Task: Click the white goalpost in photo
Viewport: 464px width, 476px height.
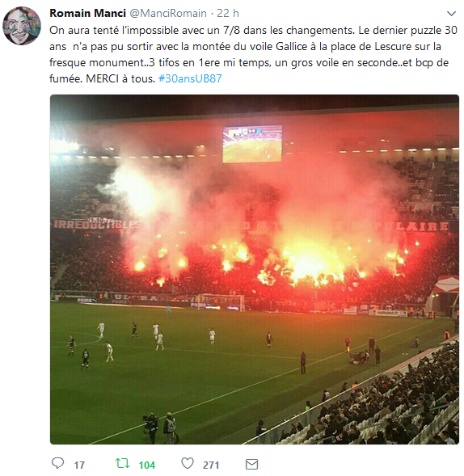Action: (221, 302)
